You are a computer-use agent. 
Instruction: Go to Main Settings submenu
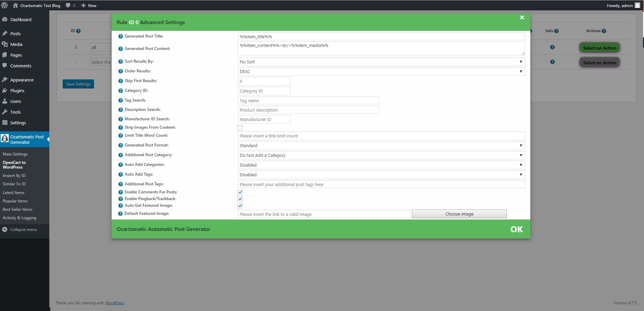tap(15, 154)
